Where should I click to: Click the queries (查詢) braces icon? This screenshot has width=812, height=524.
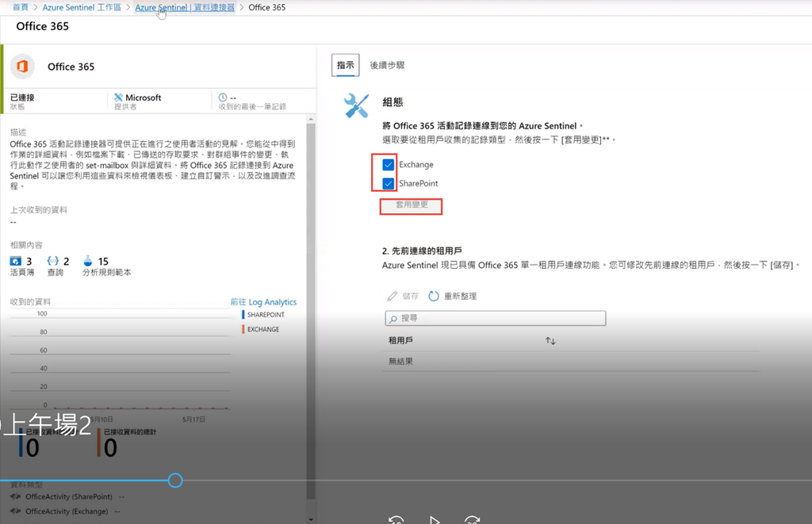(53, 261)
